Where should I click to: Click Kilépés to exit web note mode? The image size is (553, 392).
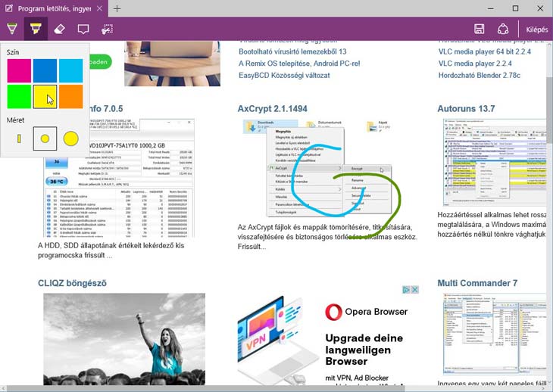536,29
